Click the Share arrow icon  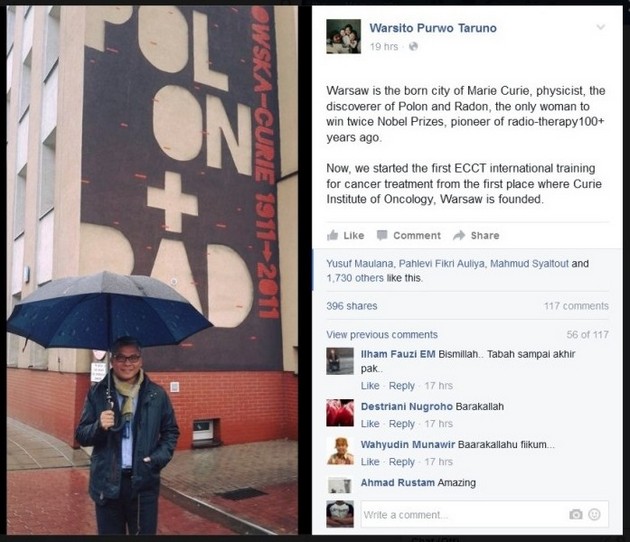click(459, 235)
